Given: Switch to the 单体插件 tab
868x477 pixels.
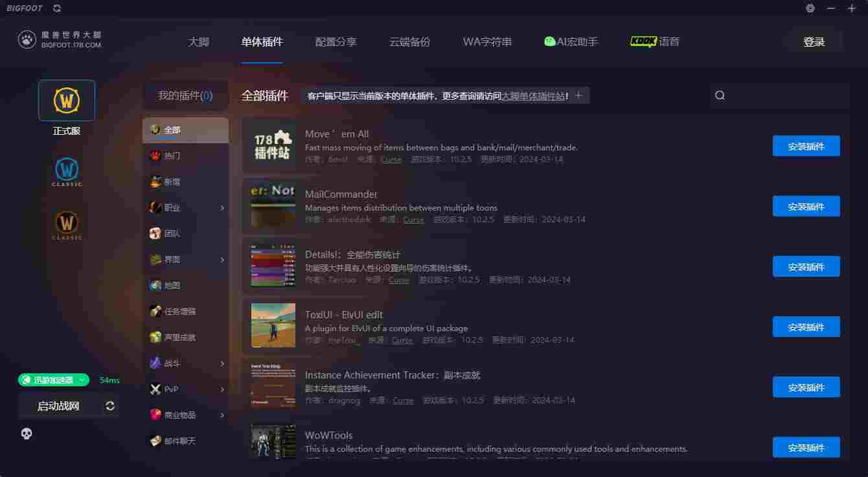Looking at the screenshot, I should pos(262,41).
